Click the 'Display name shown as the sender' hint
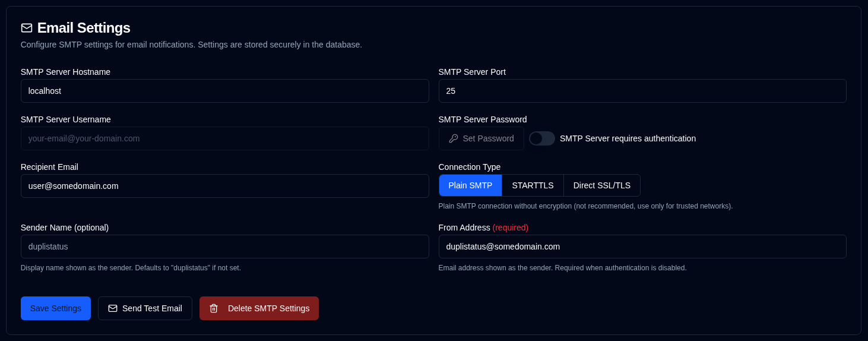The height and width of the screenshot is (341, 868). coord(131,268)
